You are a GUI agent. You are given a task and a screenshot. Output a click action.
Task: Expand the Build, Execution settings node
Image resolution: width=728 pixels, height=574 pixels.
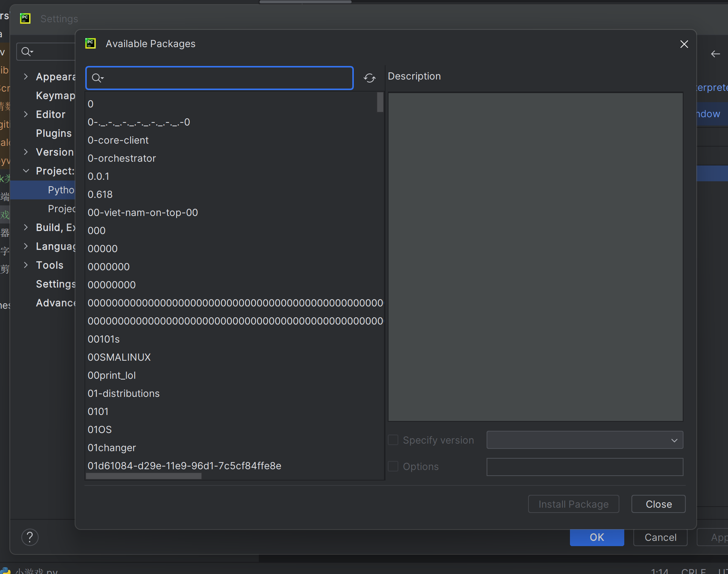(26, 227)
